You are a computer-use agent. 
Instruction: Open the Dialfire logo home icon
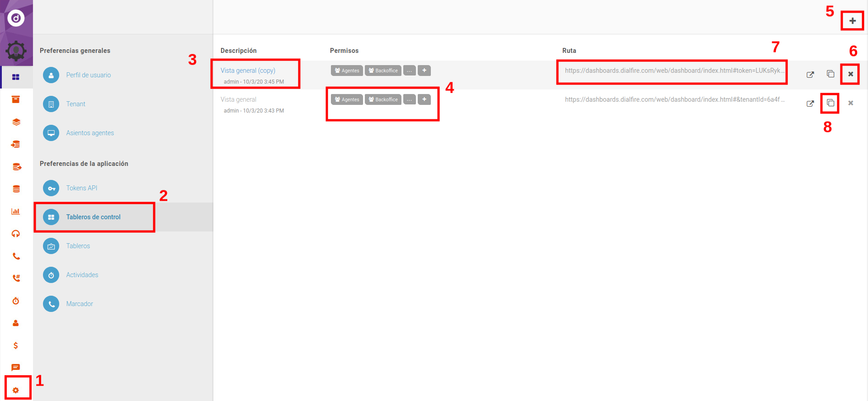tap(16, 18)
